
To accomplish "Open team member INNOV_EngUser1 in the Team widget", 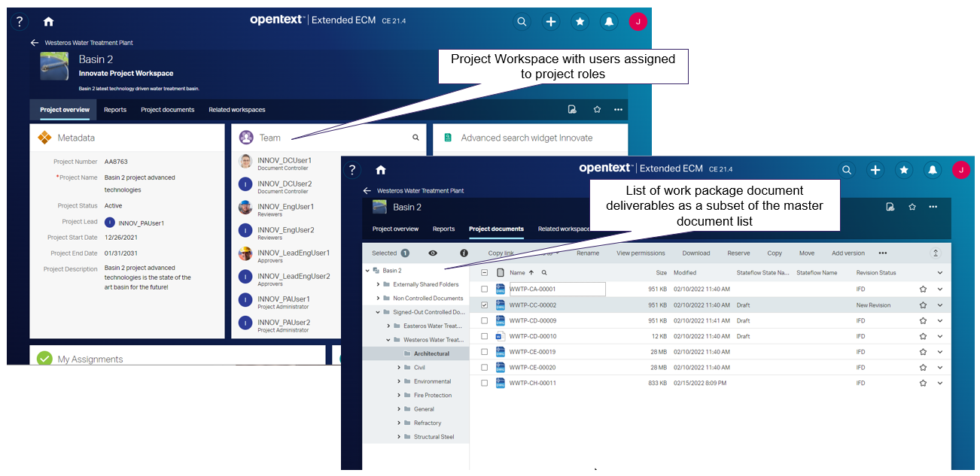I will [x=285, y=207].
